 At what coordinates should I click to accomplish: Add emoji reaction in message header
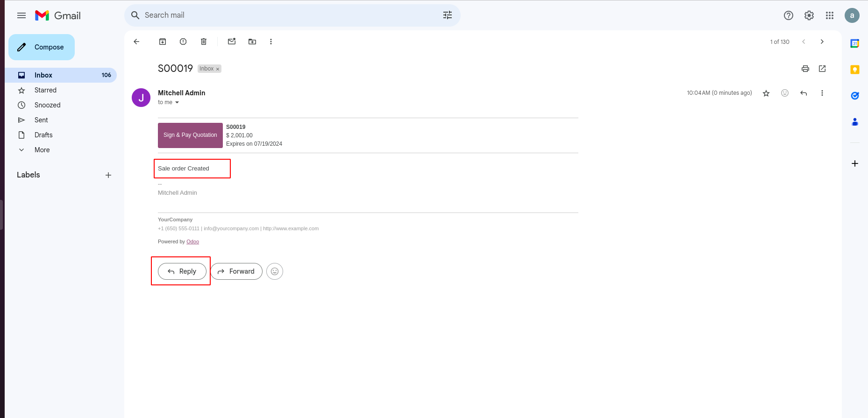tap(785, 93)
